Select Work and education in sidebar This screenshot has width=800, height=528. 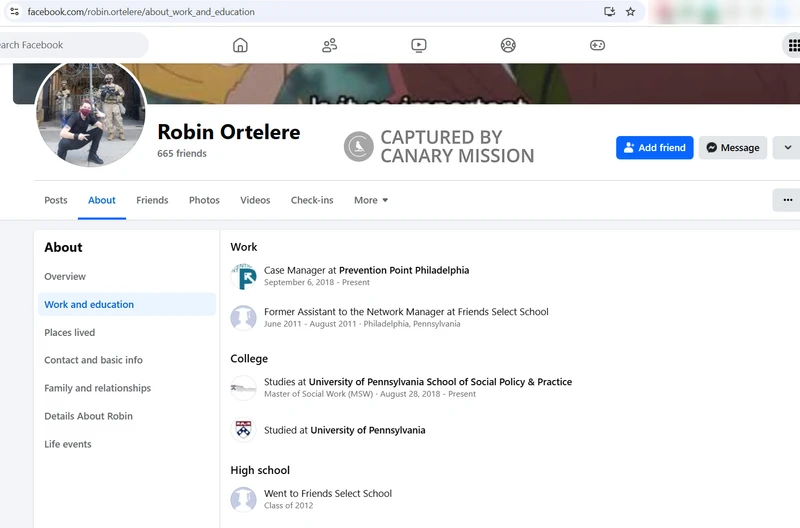tap(127, 304)
